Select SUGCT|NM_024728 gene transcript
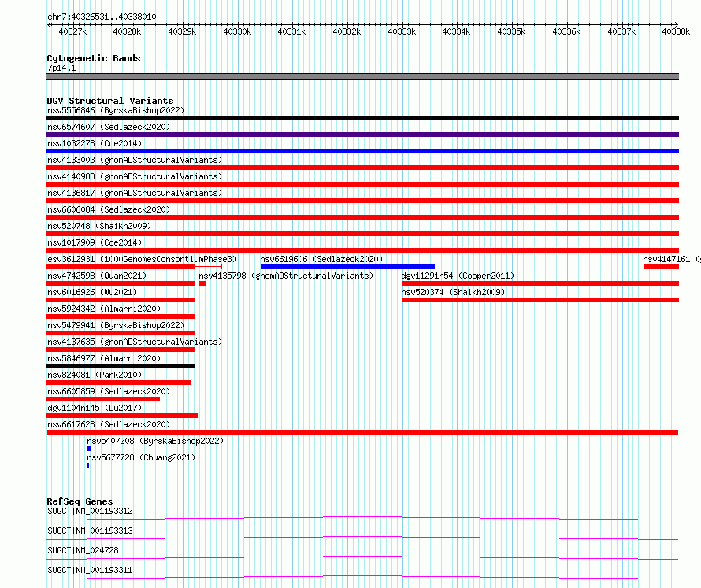Image resolution: width=701 pixels, height=588 pixels. 83,550
